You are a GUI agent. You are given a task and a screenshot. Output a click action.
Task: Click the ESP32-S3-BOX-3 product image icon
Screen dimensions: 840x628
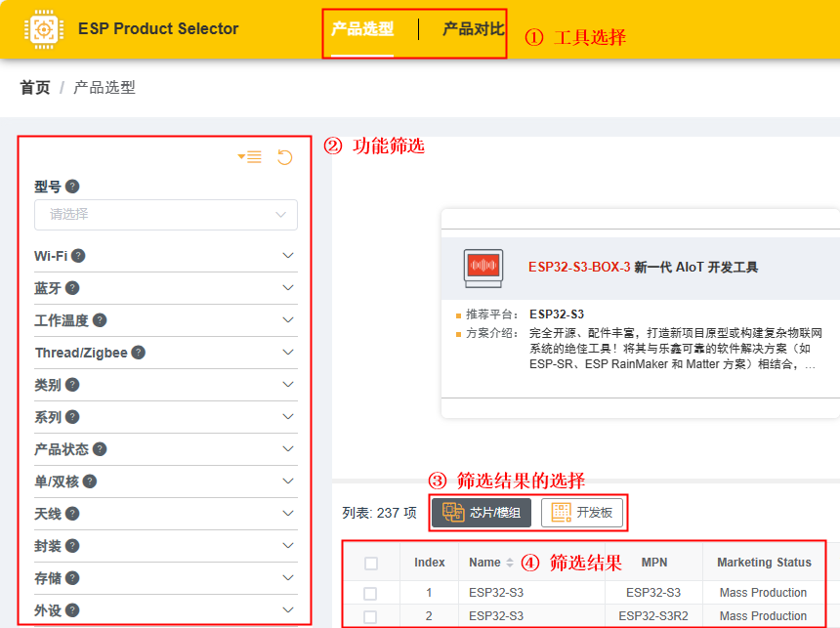point(483,267)
